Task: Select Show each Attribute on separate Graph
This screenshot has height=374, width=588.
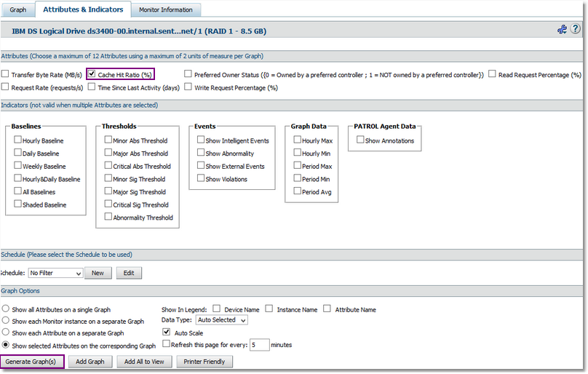Action: click(x=6, y=332)
